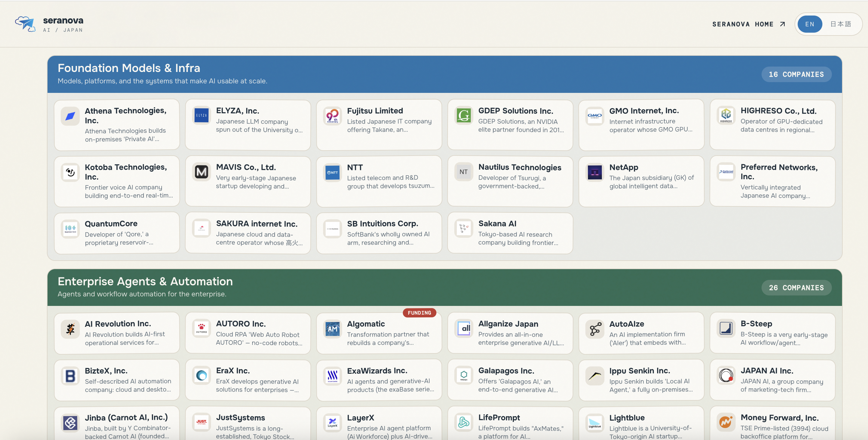Image resolution: width=868 pixels, height=440 pixels.
Task: Click the LayerX logo icon
Action: 333,423
